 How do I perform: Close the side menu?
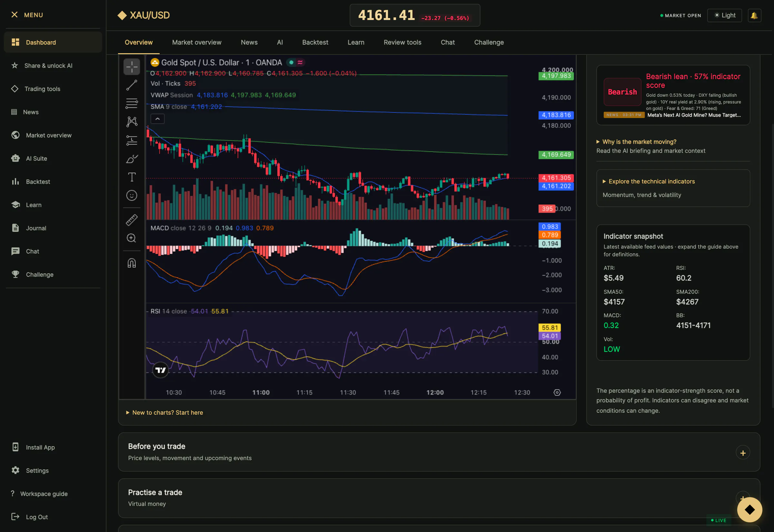click(14, 15)
